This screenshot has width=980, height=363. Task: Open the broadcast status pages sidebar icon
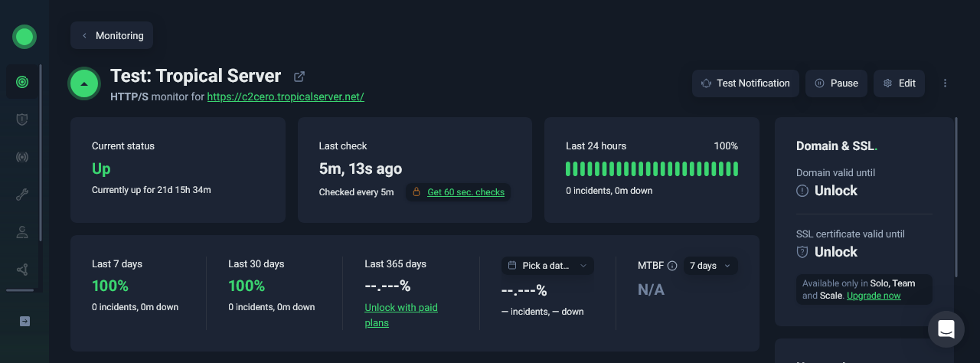pyautogui.click(x=22, y=157)
